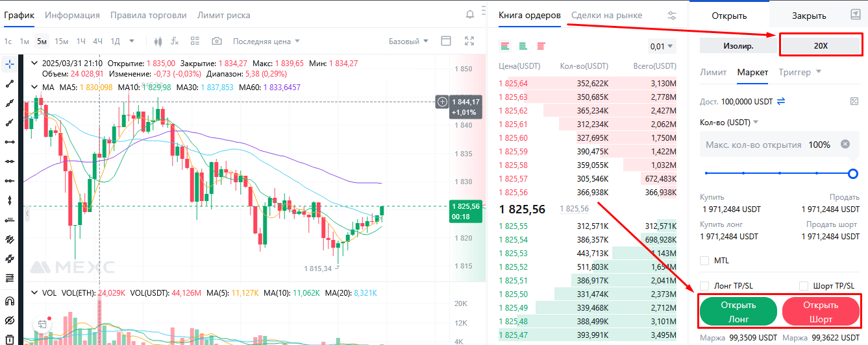The image size is (868, 345).
Task: Open the 0,01 price grouping dropdown
Action: click(662, 46)
